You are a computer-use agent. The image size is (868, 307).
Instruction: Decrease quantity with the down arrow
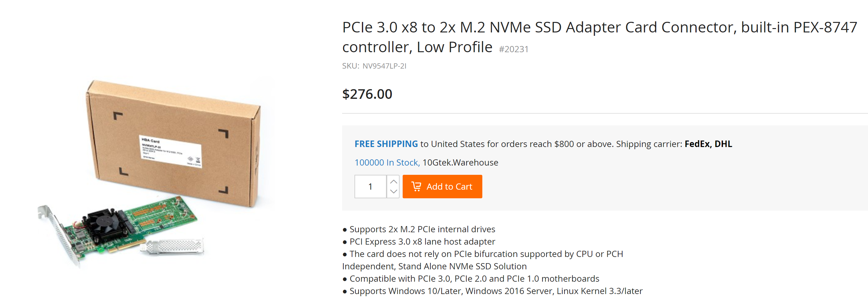(x=393, y=191)
